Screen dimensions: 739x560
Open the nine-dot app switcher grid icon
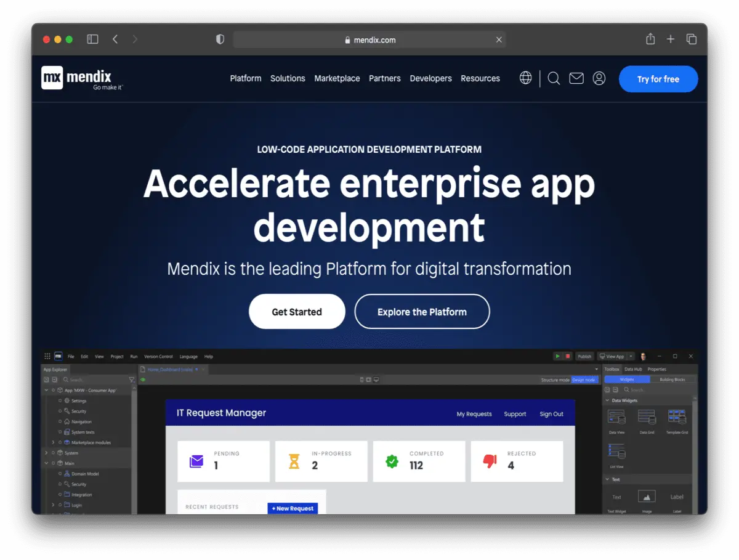[47, 356]
